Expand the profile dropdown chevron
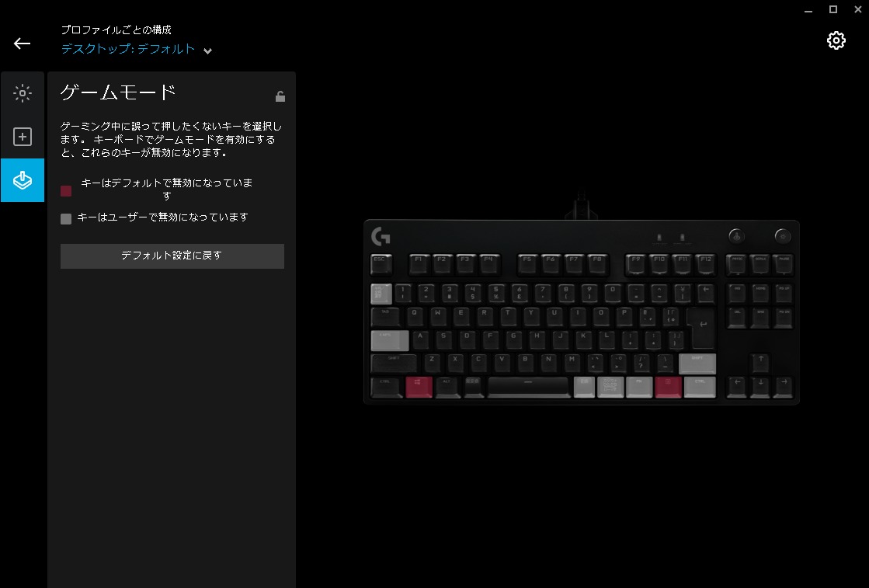 pos(207,50)
